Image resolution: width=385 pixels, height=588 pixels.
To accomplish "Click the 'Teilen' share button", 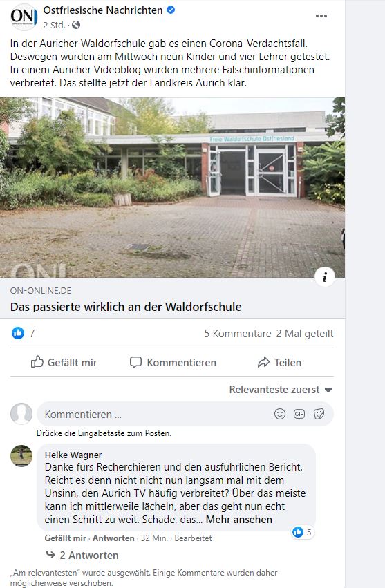I will [279, 362].
